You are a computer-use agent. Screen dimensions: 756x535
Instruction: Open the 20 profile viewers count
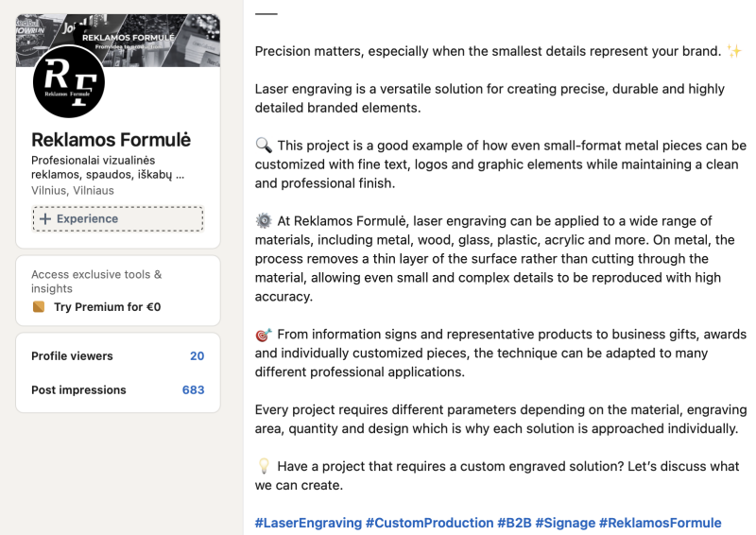coord(197,356)
